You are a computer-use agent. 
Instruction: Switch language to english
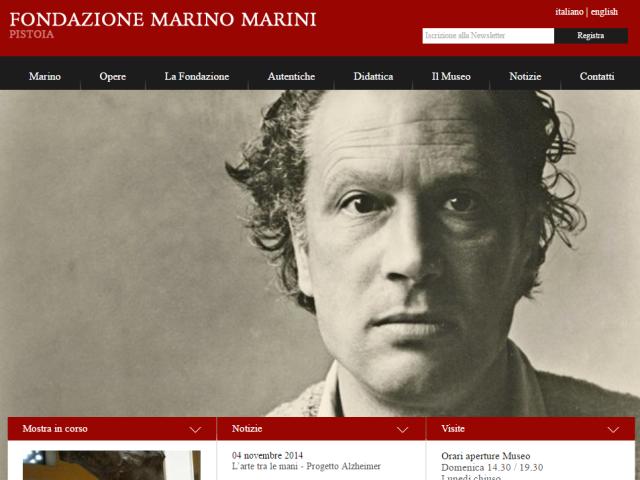point(604,12)
